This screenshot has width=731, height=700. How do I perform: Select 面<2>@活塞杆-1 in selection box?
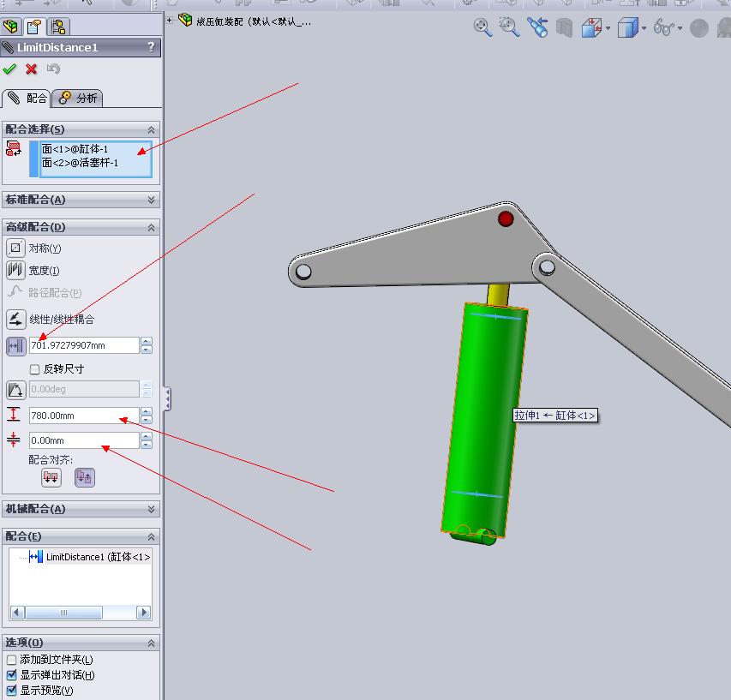point(80,163)
